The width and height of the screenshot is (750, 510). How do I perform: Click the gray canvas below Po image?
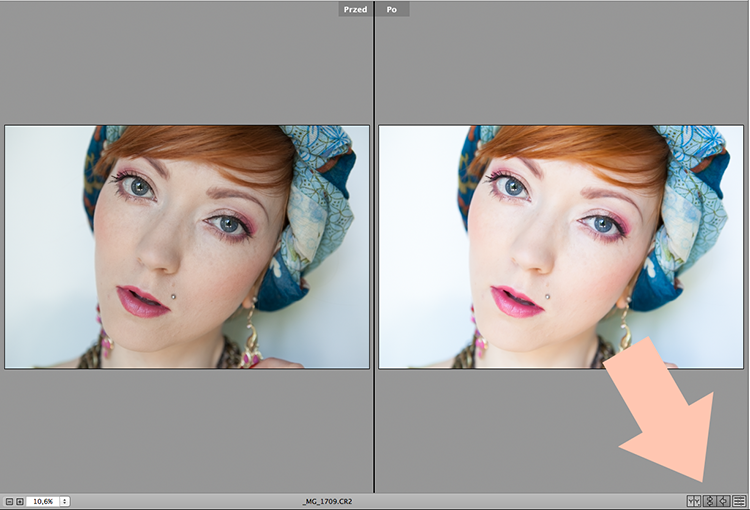tap(493, 431)
